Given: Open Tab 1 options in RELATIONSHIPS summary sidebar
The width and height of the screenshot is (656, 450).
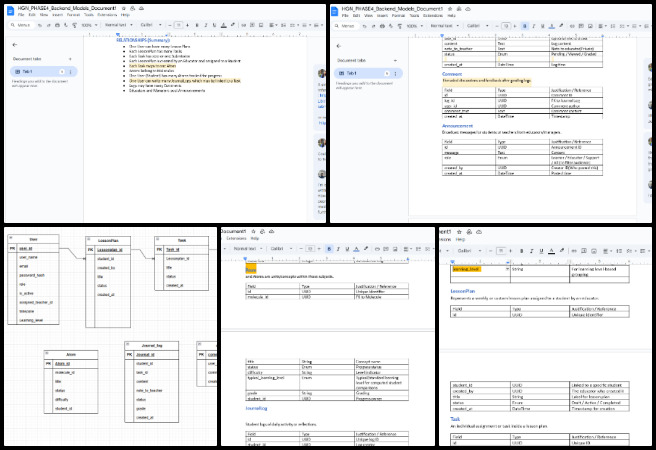Looking at the screenshot, I should [70, 72].
